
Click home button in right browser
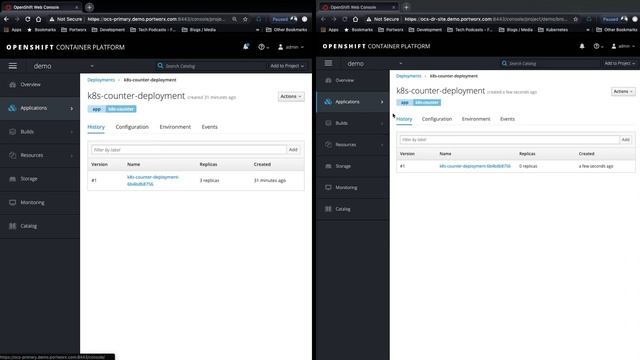click(x=356, y=19)
